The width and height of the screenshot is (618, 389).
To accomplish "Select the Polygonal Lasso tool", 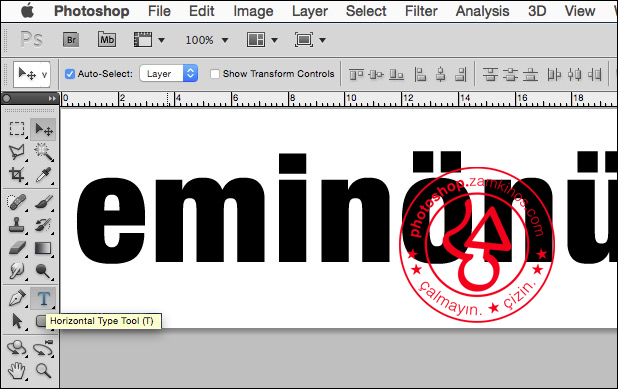I will pyautogui.click(x=17, y=152).
